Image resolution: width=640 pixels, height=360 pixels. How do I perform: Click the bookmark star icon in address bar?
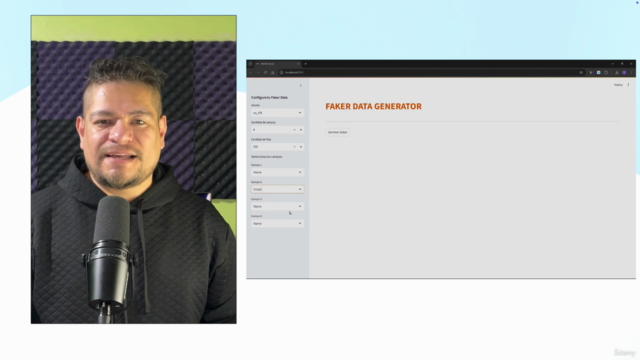point(581,72)
